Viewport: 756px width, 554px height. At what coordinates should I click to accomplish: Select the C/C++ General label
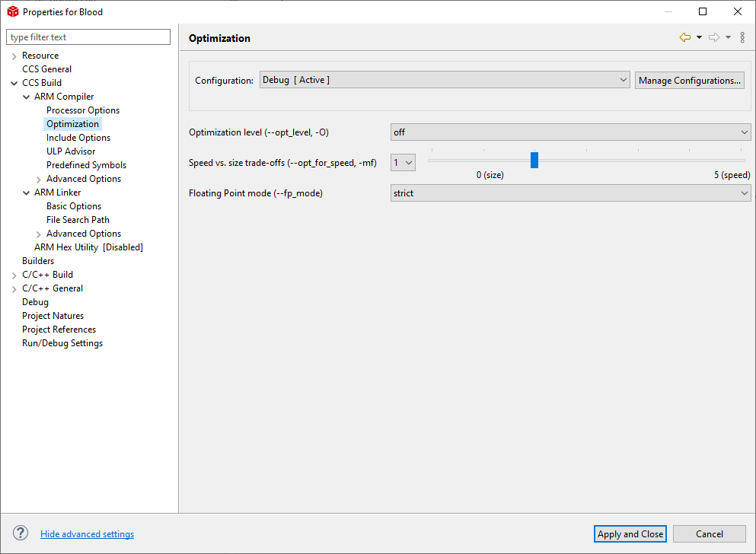click(53, 288)
